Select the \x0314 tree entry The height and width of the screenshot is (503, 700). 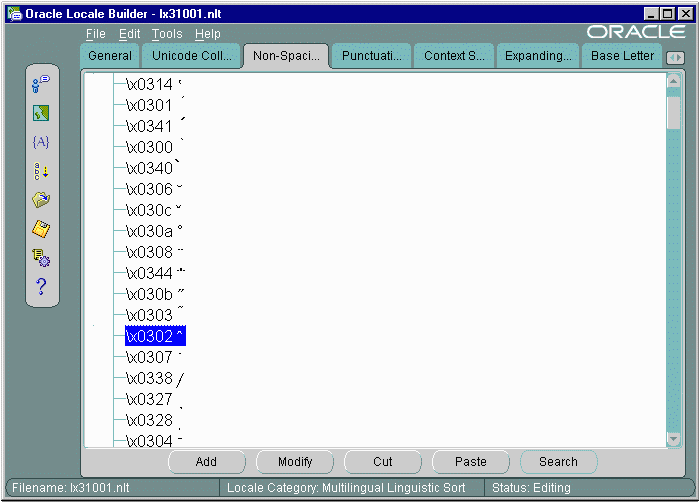[x=149, y=84]
